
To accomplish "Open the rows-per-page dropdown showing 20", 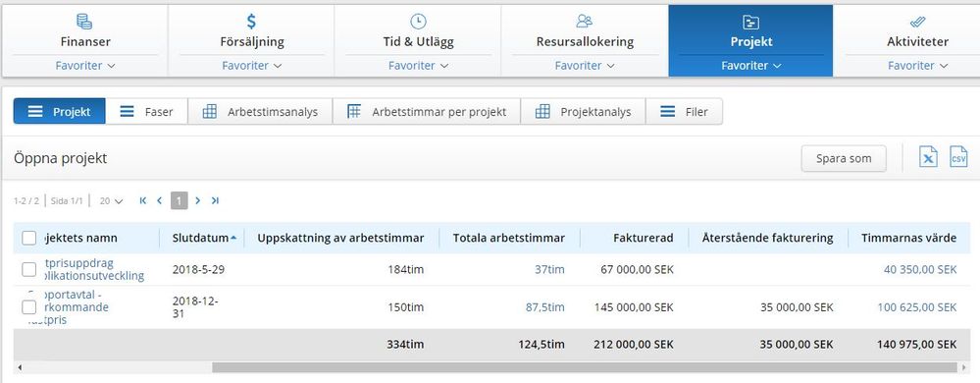I will [111, 201].
